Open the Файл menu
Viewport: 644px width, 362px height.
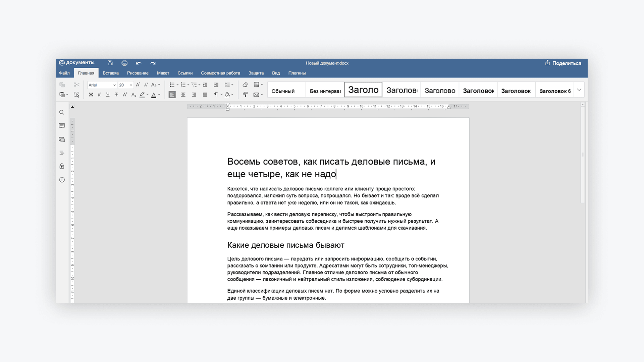click(64, 73)
